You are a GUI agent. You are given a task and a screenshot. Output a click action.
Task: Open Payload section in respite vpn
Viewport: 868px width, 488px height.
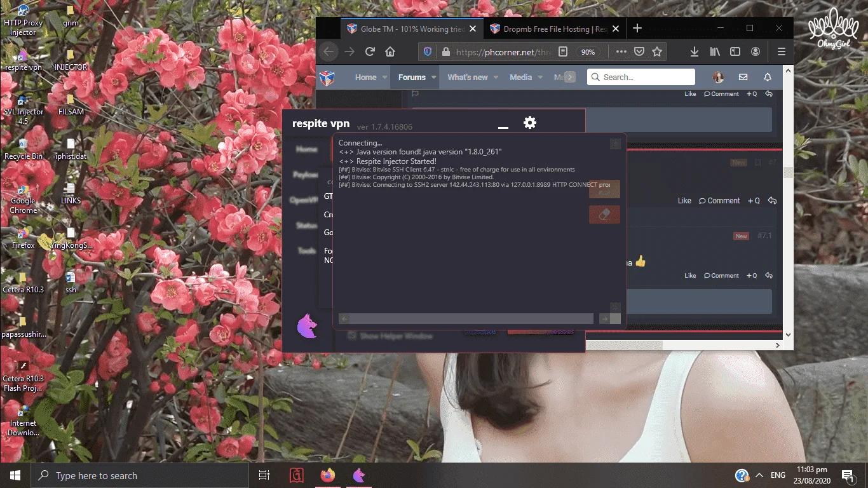tap(306, 175)
